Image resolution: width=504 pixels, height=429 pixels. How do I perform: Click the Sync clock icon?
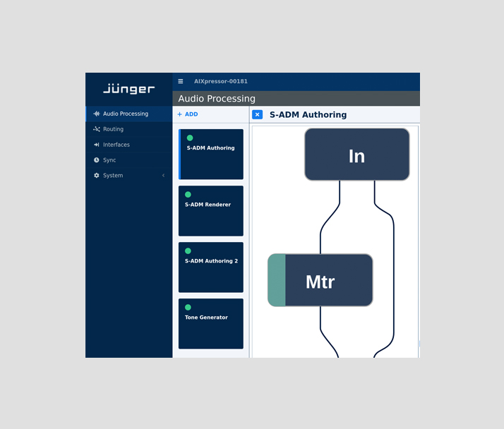coord(97,160)
